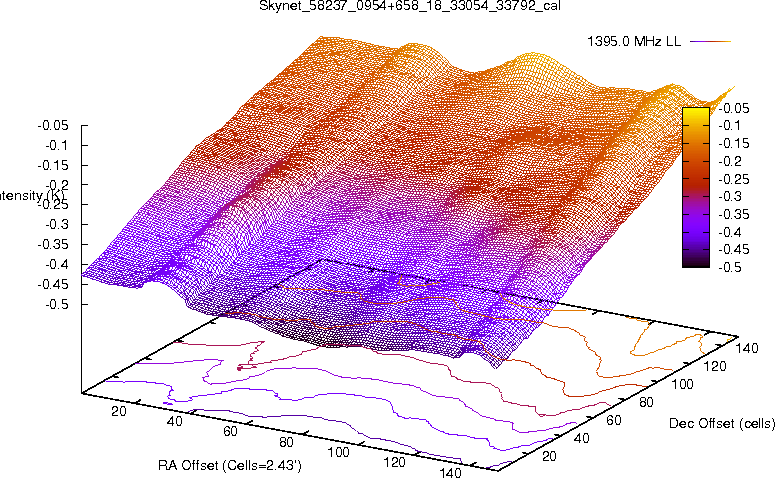Screen dimensions: 775x478
Task: Click tick 120 on the RA Offset axis
Action: 394,462
